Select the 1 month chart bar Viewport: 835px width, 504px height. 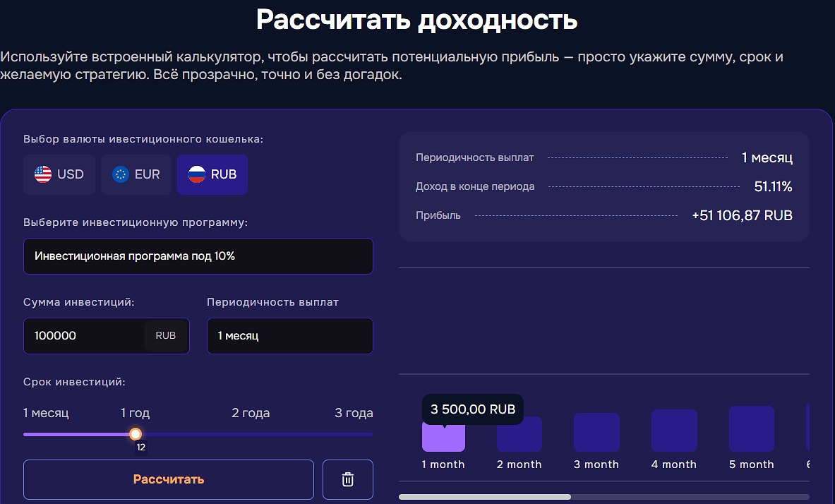pyautogui.click(x=443, y=436)
